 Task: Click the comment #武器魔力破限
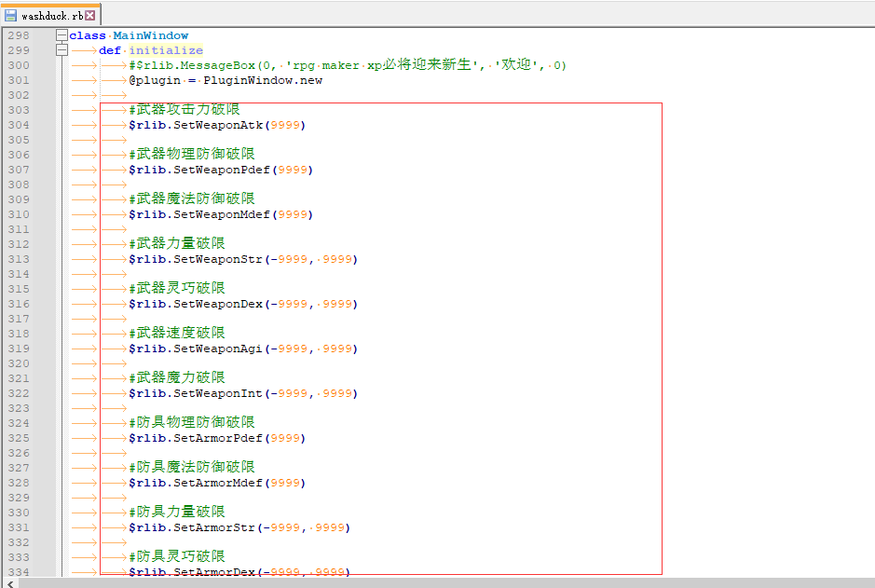177,377
